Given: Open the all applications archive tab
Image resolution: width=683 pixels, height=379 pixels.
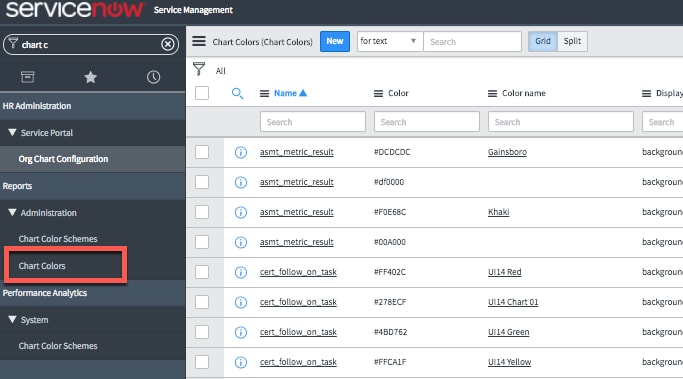Looking at the screenshot, I should click(27, 77).
